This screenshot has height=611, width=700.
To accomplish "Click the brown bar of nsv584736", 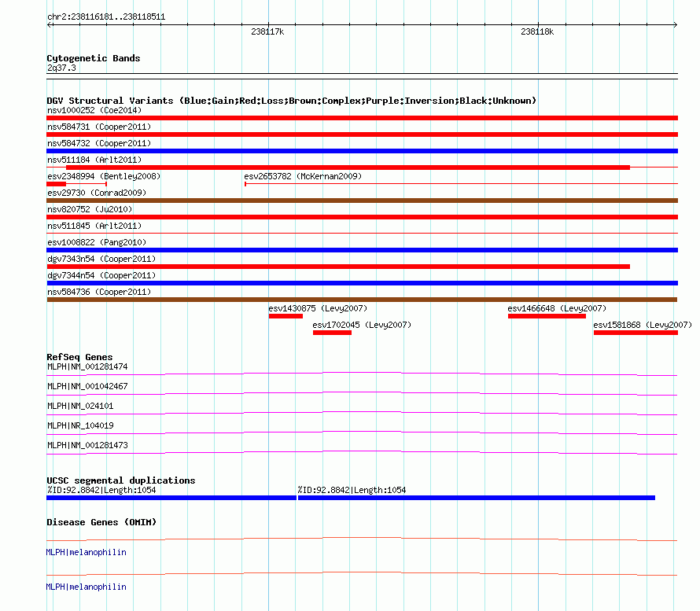I will tap(362, 300).
